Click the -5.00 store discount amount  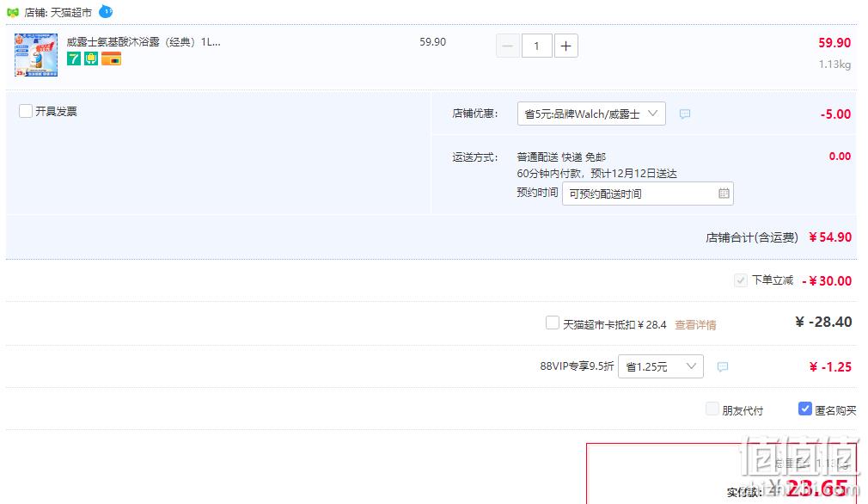point(835,114)
